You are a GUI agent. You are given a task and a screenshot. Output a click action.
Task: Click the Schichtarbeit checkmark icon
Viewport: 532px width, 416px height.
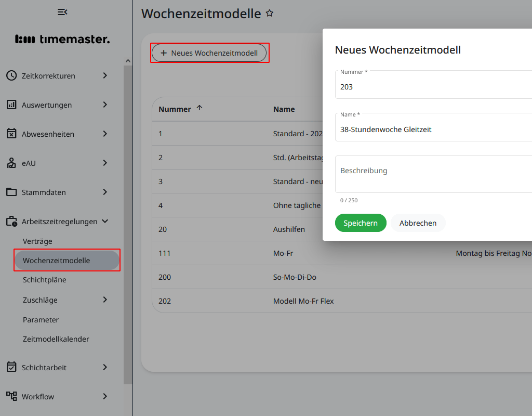coord(11,367)
